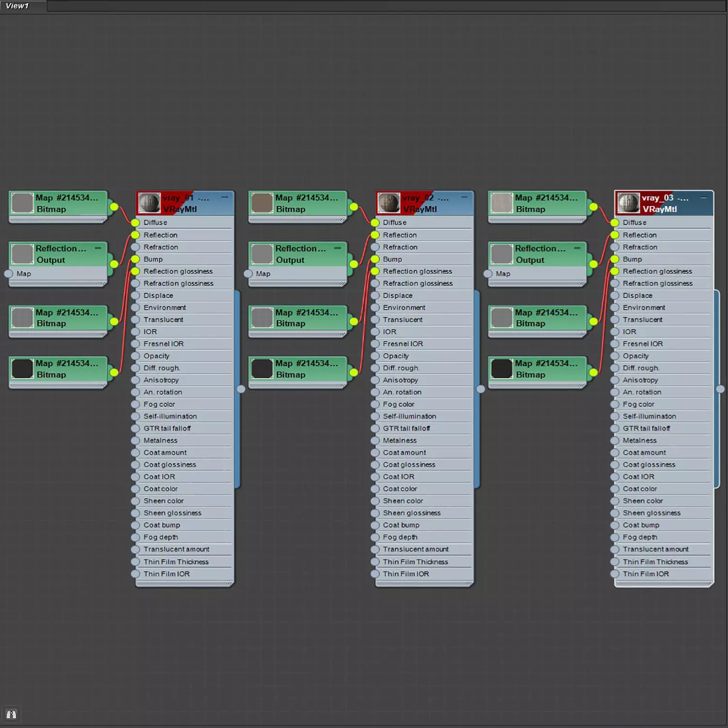
Task: Collapse the Reflection Output node feeding vray_03
Action: 577,248
